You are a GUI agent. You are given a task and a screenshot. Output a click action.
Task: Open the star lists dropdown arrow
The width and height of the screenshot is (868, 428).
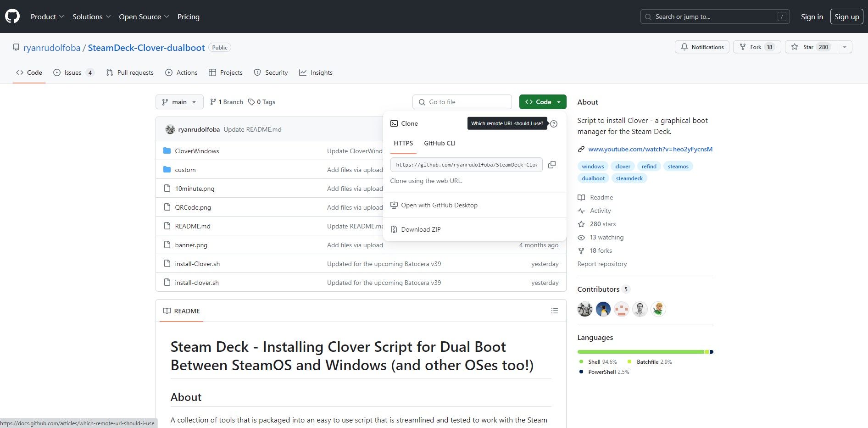pyautogui.click(x=845, y=47)
